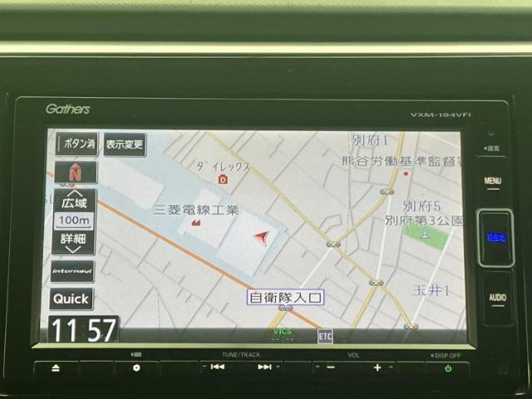532x399 pixels.
Task: Open the MENU hardware button
Action: tap(493, 181)
